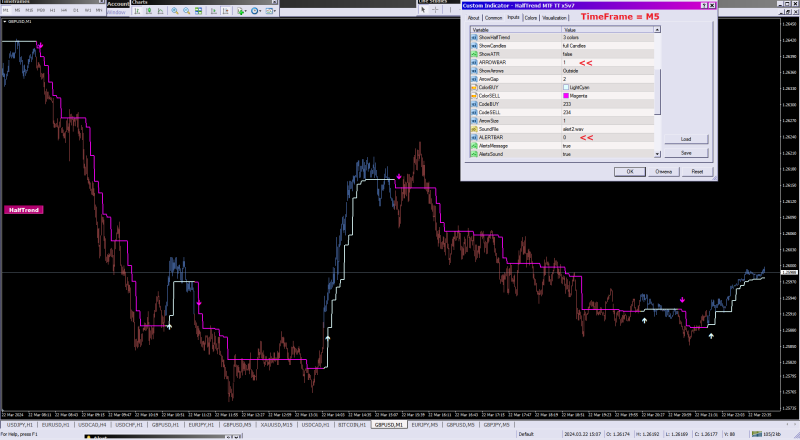This screenshot has height=440, width=800.
Task: Open the periodicity clock dropdown
Action: click(x=256, y=11)
